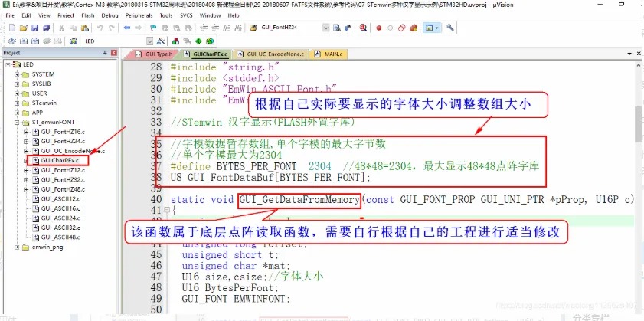This screenshot has width=644, height=321.
Task: Switch to the GUI_UC_EncodeNone.c tab
Action: 270,54
